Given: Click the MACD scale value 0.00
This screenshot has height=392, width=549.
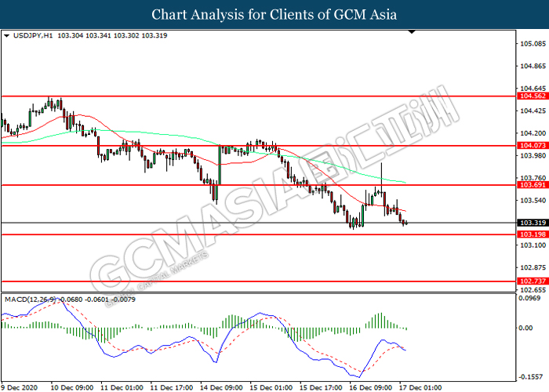Looking at the screenshot, I should tap(525, 328).
